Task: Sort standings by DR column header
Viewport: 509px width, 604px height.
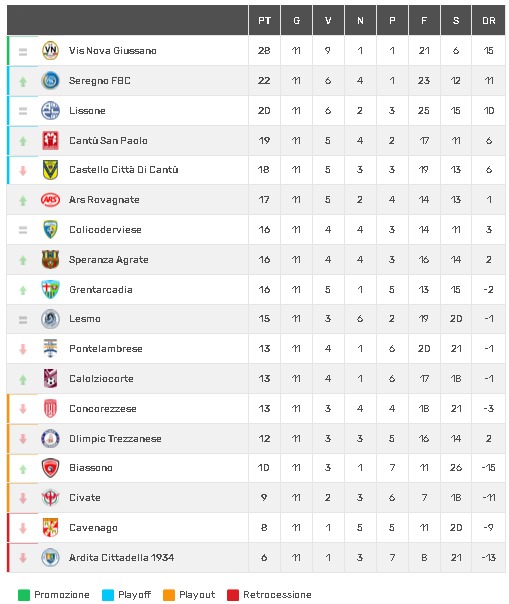Action: point(489,20)
